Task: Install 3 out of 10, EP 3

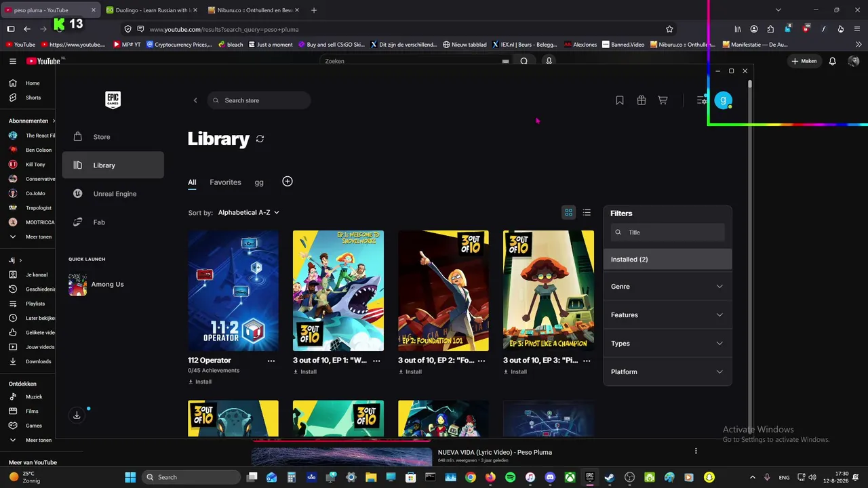Action: click(x=515, y=371)
